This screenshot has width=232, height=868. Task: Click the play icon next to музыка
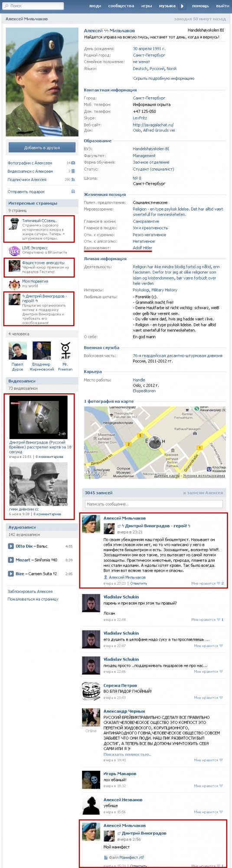[182, 6]
